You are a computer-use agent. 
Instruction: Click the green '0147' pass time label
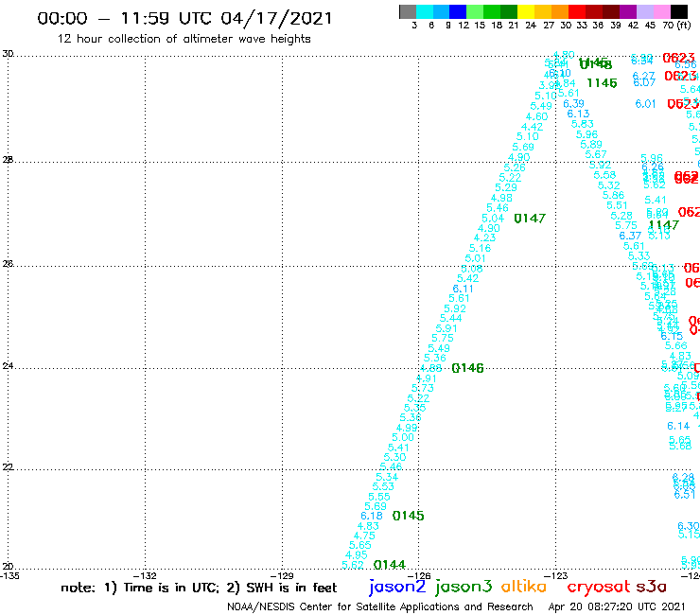[530, 219]
